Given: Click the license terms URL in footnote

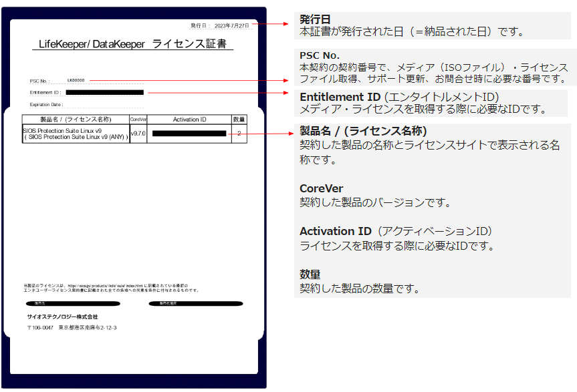Looking at the screenshot, I should point(99,286).
